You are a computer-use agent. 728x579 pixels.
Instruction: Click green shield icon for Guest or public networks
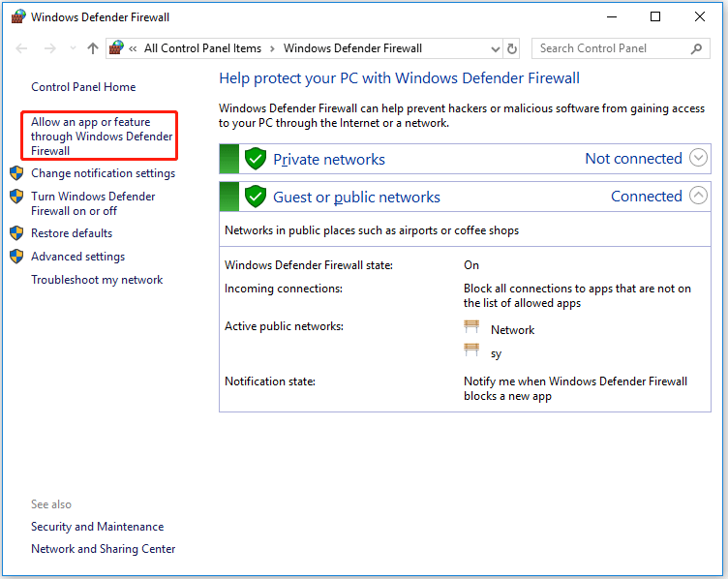click(256, 197)
